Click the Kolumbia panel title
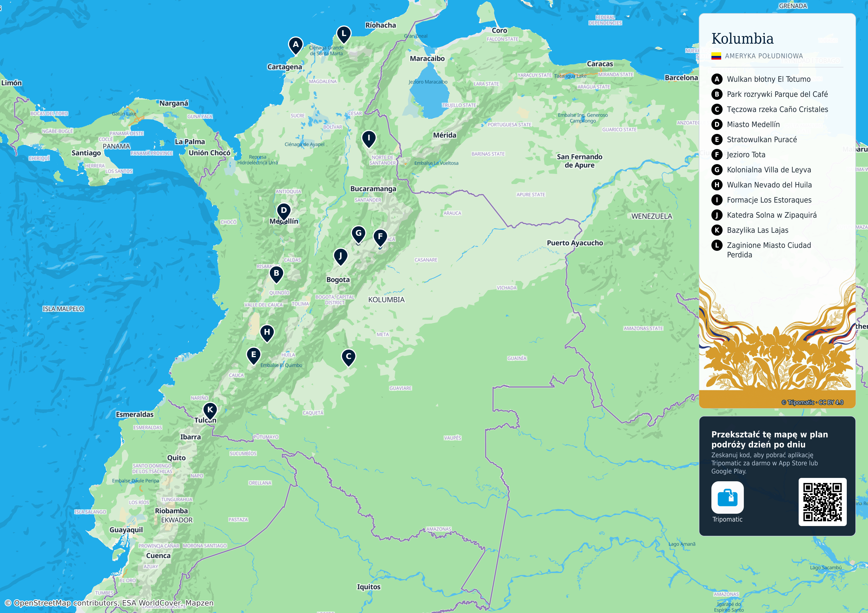Viewport: 868px width, 613px height. click(x=742, y=39)
